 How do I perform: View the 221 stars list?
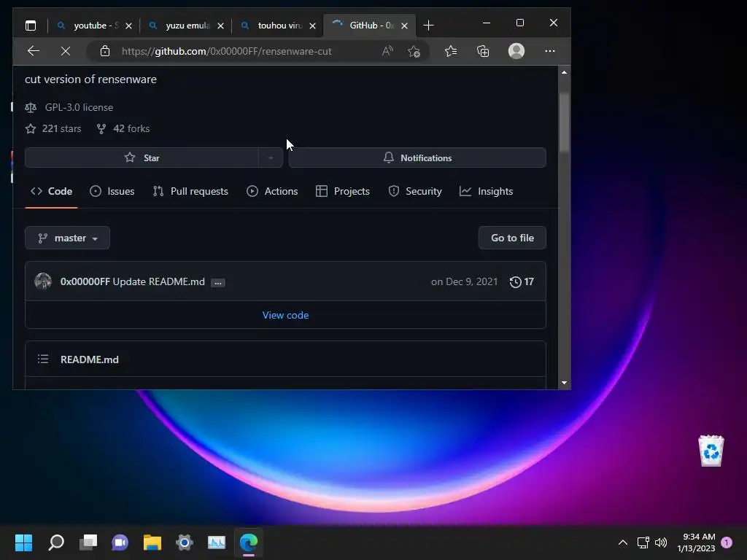pos(61,128)
